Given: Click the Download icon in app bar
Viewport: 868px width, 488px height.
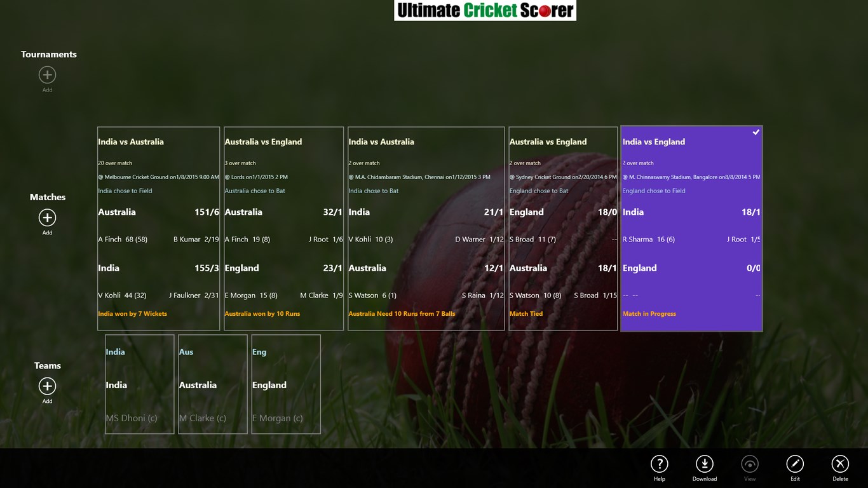Looking at the screenshot, I should pos(704,464).
